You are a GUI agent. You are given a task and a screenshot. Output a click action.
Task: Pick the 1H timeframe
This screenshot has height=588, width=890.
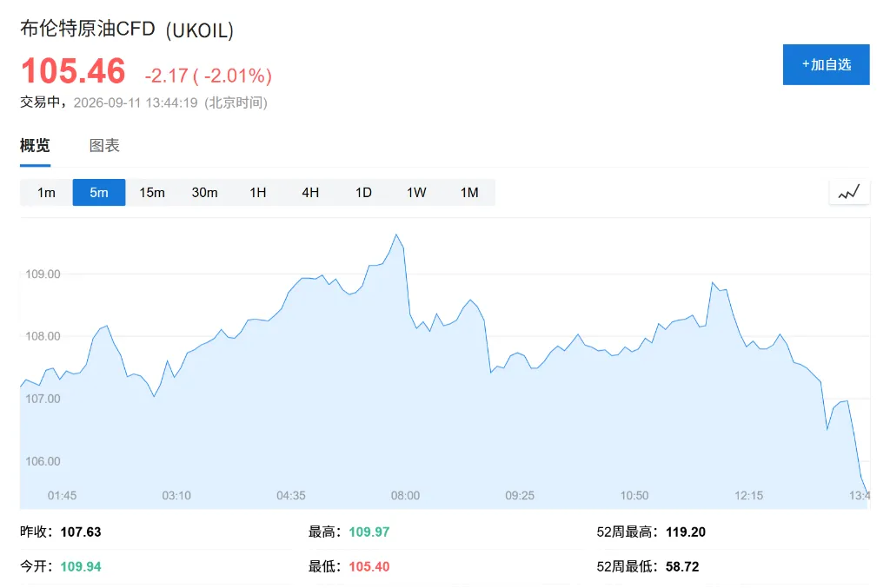click(x=257, y=192)
